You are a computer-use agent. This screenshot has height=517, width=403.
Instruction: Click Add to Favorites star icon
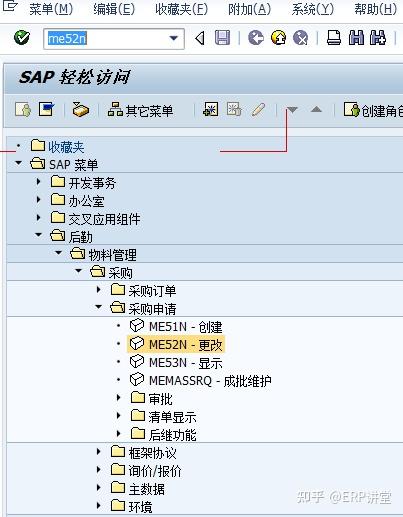tap(211, 109)
